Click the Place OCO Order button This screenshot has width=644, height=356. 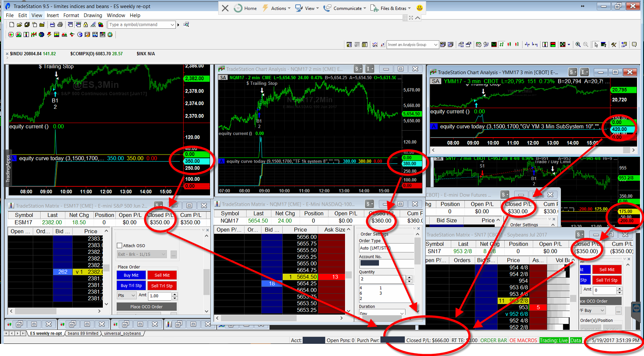click(x=146, y=307)
